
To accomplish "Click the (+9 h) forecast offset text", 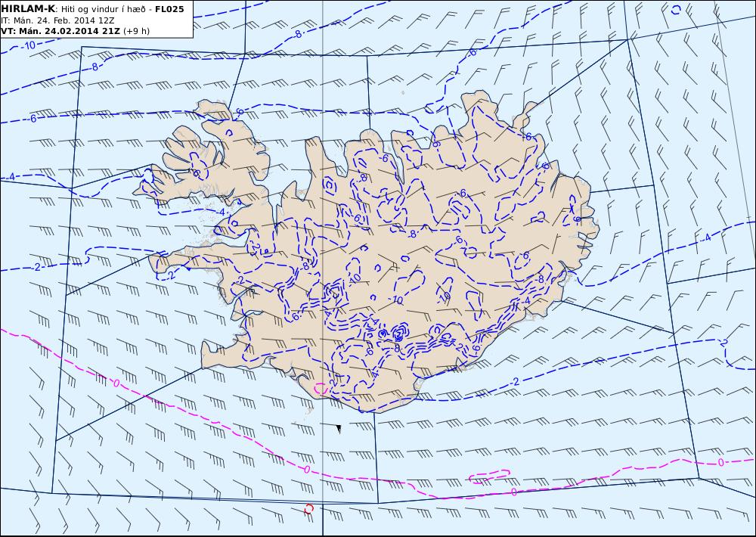I will [x=136, y=31].
